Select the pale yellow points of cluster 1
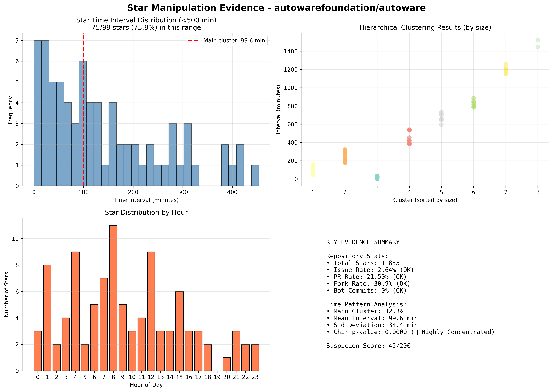Viewport: 553px width, 392px height. [313, 169]
